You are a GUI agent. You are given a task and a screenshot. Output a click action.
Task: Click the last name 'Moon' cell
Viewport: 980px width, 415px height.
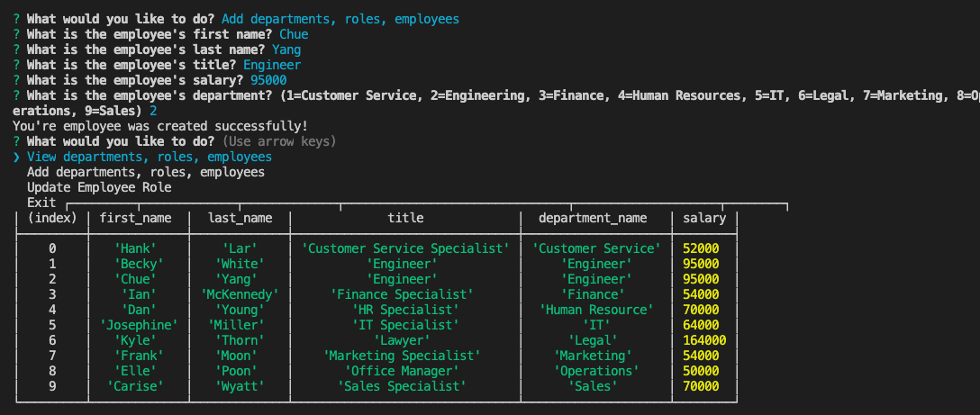click(x=236, y=356)
